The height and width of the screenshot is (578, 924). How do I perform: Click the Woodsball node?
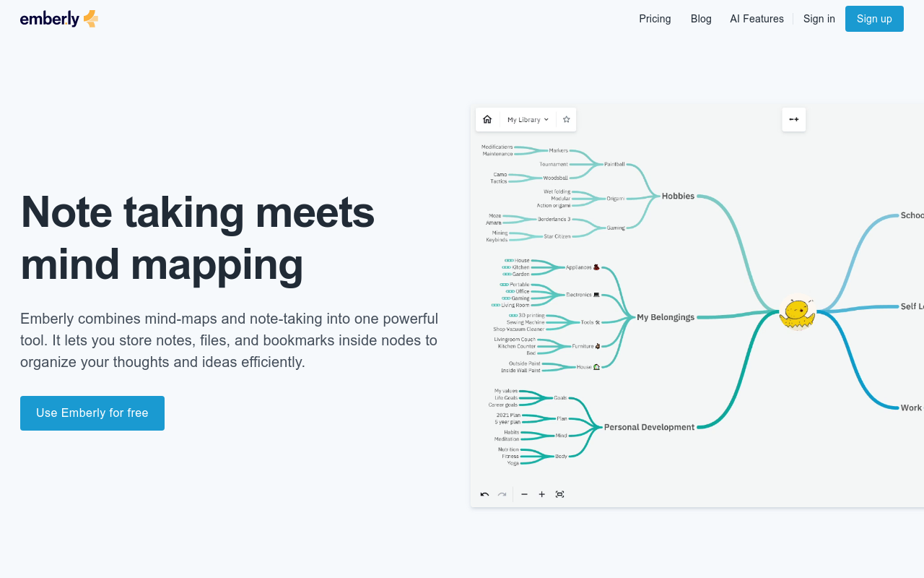(555, 178)
